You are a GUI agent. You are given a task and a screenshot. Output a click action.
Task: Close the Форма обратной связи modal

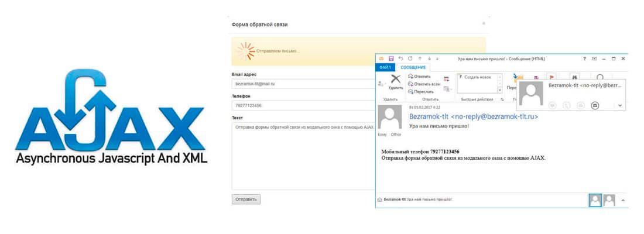pyautogui.click(x=484, y=23)
